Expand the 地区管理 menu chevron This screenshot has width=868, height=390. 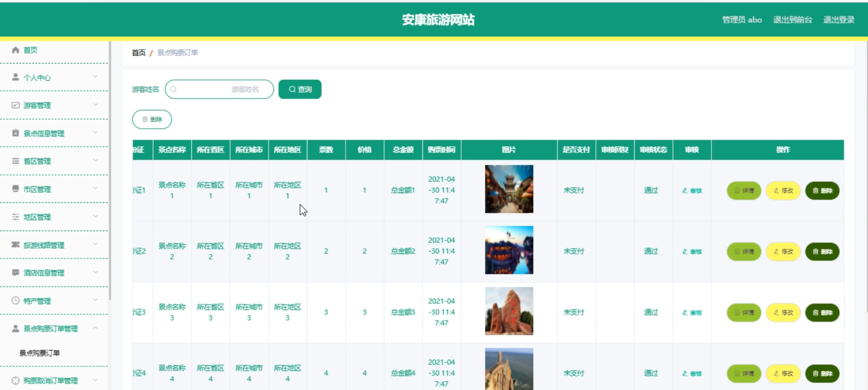click(95, 216)
